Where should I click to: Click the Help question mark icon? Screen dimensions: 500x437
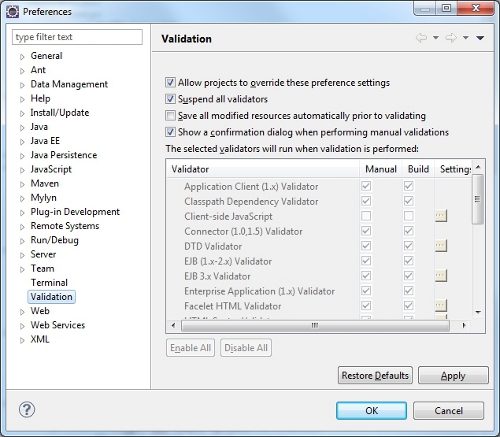pos(27,409)
